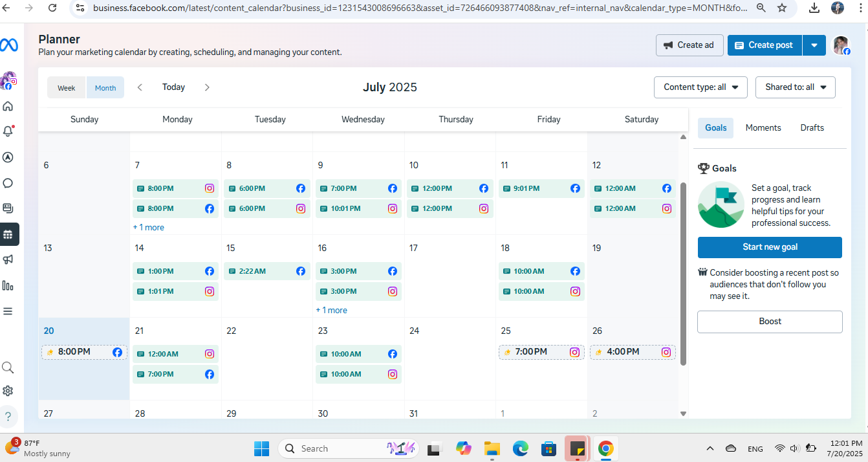Click the calendar vertical scrollbar thumb
This screenshot has height=462, width=868.
(684, 273)
